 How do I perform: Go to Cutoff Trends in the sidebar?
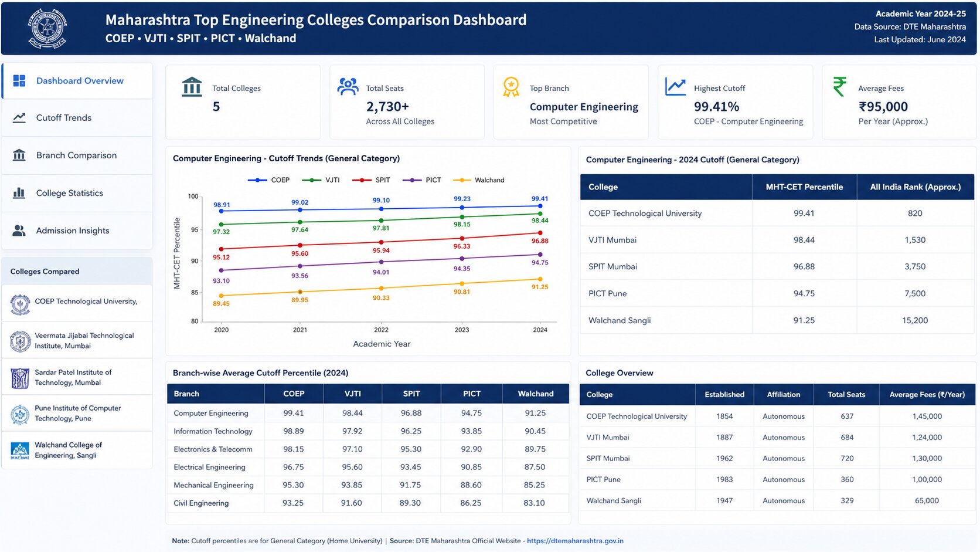point(77,118)
